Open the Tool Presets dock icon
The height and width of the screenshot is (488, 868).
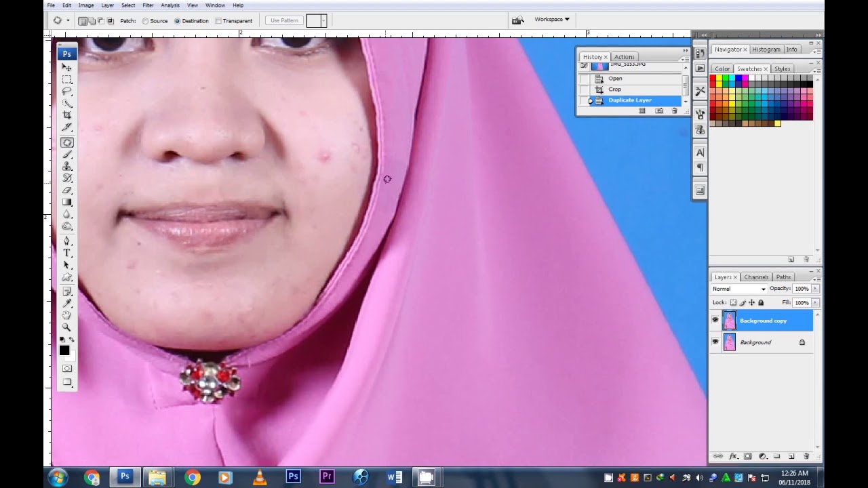click(x=700, y=91)
